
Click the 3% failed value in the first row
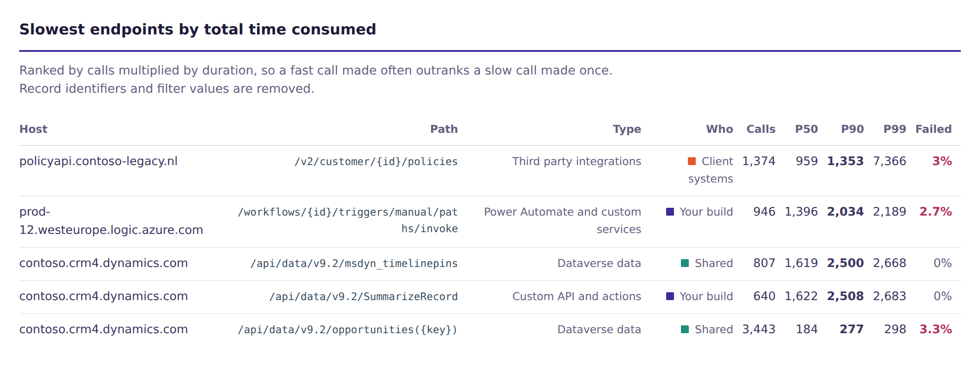(942, 161)
